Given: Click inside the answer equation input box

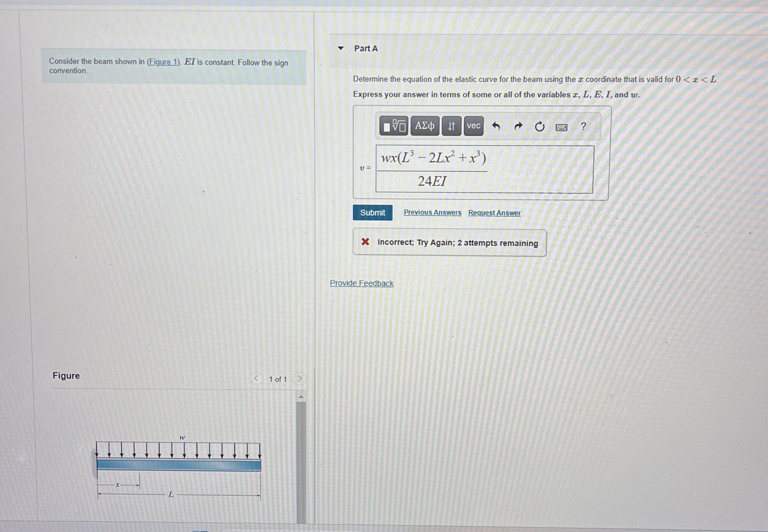Looking at the screenshot, I should tap(484, 169).
